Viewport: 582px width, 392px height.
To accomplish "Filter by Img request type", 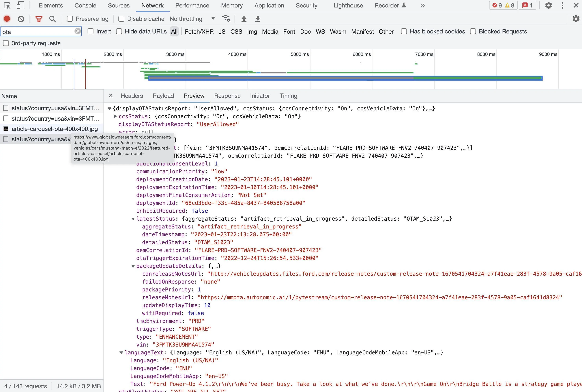I will (252, 31).
